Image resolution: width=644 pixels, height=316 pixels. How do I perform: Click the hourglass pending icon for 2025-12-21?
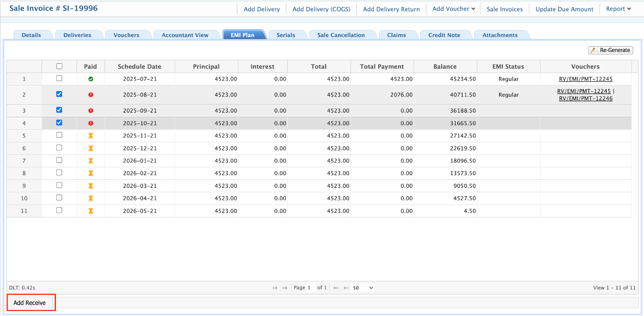pyautogui.click(x=91, y=148)
